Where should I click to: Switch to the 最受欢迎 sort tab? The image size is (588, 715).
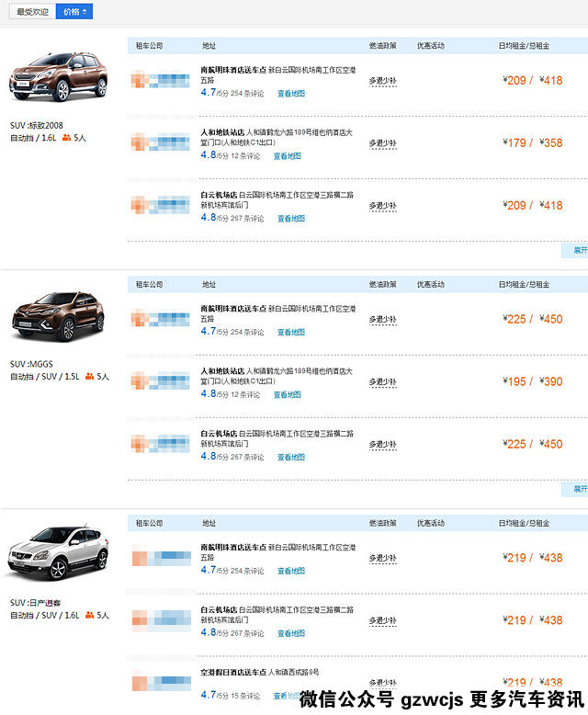point(32,12)
